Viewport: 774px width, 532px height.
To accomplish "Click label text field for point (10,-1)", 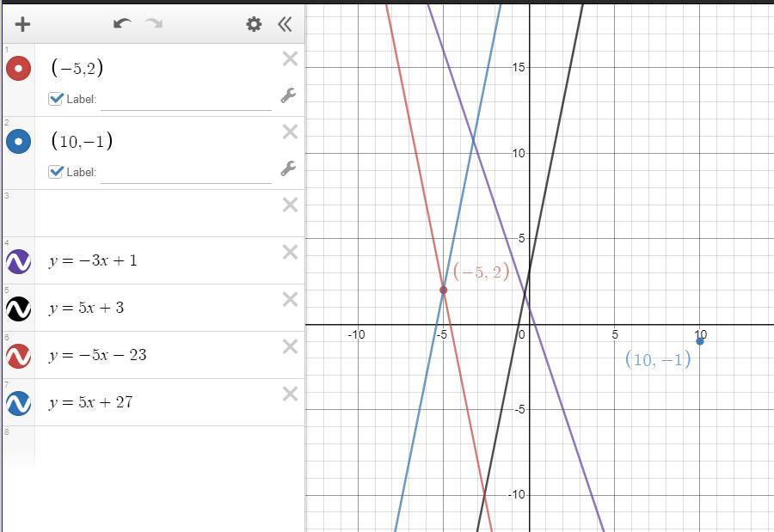I will (x=186, y=174).
